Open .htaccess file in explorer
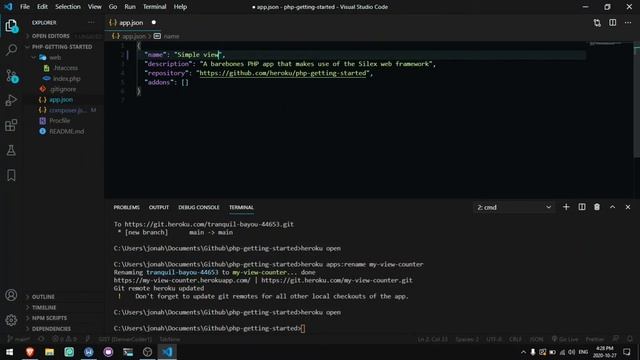The image size is (640, 360). (x=66, y=68)
